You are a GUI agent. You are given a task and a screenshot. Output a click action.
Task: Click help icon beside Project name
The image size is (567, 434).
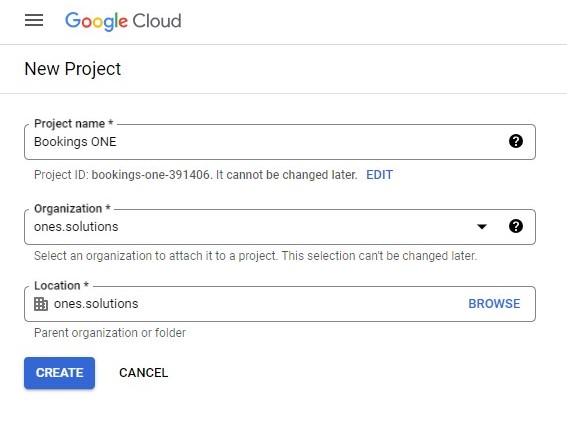pos(516,141)
